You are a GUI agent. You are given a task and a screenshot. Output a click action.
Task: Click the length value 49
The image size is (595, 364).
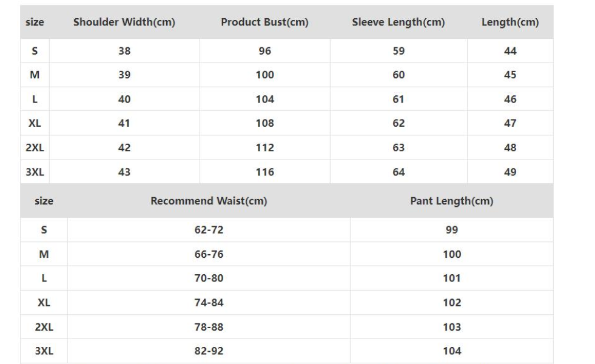[x=510, y=172]
